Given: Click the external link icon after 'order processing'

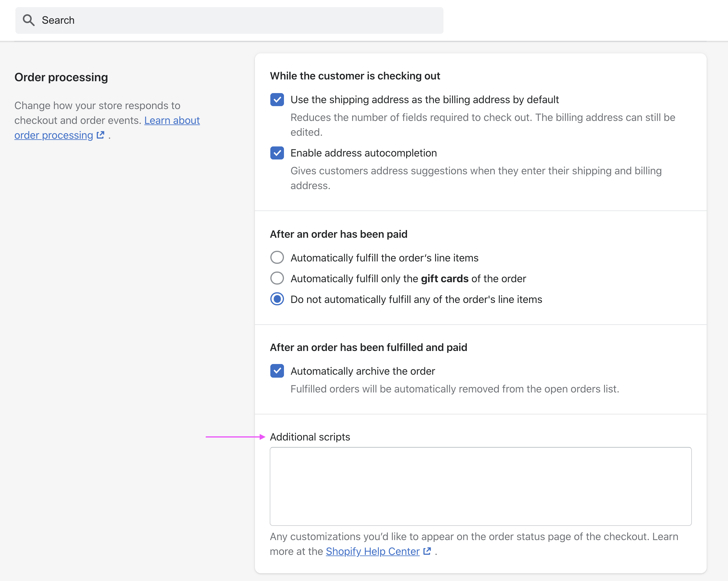Looking at the screenshot, I should [x=100, y=135].
